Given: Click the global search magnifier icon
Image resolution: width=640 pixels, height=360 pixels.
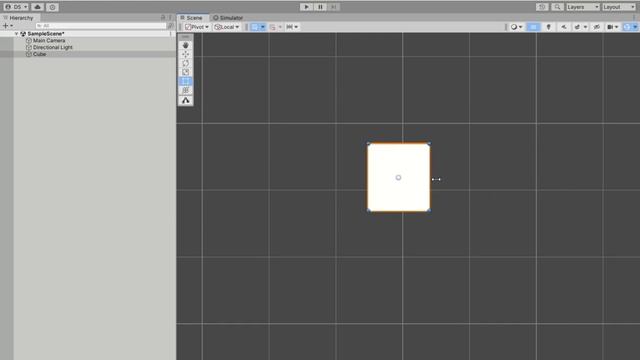Looking at the screenshot, I should pyautogui.click(x=557, y=7).
